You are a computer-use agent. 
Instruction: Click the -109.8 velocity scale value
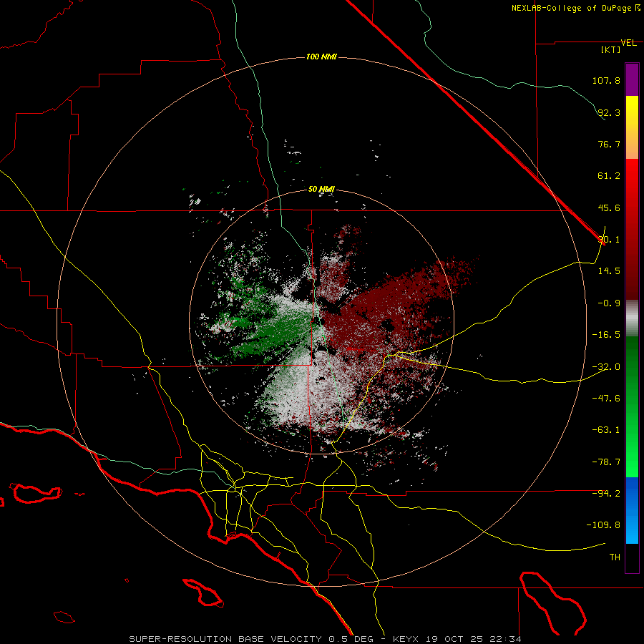603,525
